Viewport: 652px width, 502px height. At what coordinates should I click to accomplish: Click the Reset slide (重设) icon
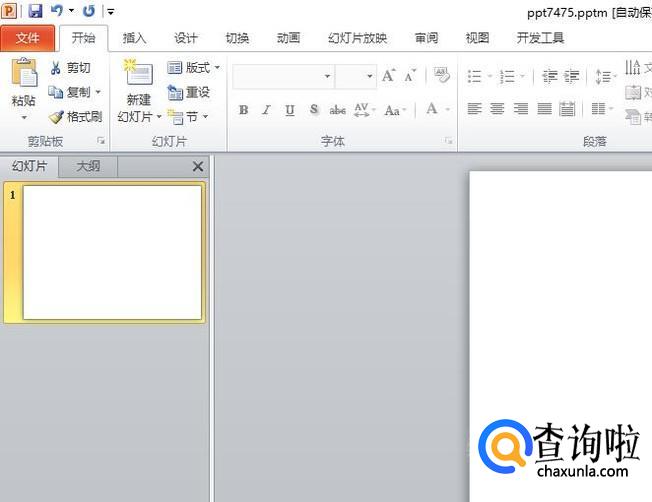(176, 92)
